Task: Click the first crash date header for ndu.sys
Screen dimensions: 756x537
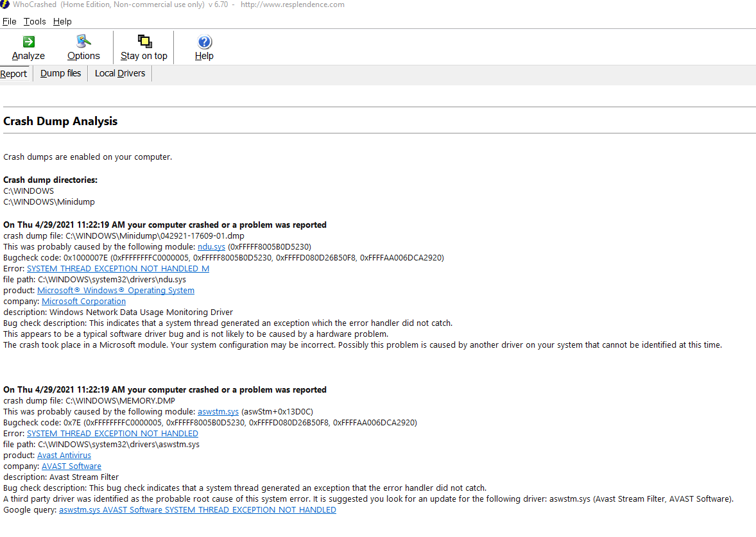Action: click(x=165, y=225)
